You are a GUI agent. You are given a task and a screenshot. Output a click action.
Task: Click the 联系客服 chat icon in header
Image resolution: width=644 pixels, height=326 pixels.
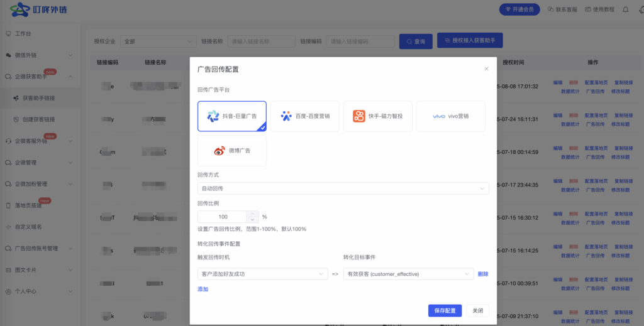[551, 9]
